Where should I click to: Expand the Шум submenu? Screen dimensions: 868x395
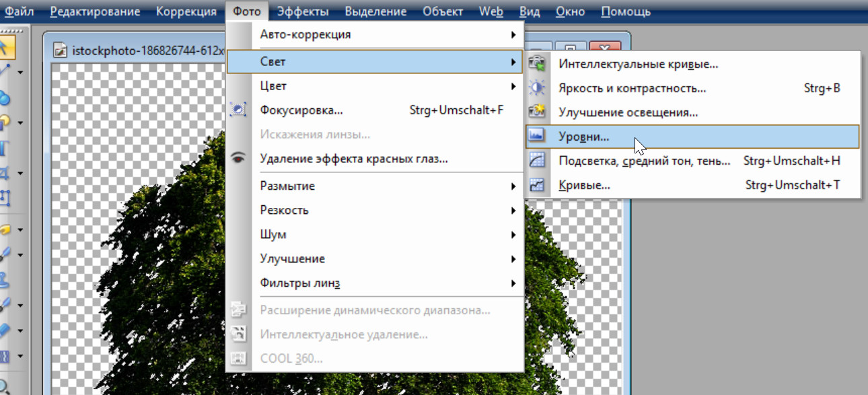(375, 234)
